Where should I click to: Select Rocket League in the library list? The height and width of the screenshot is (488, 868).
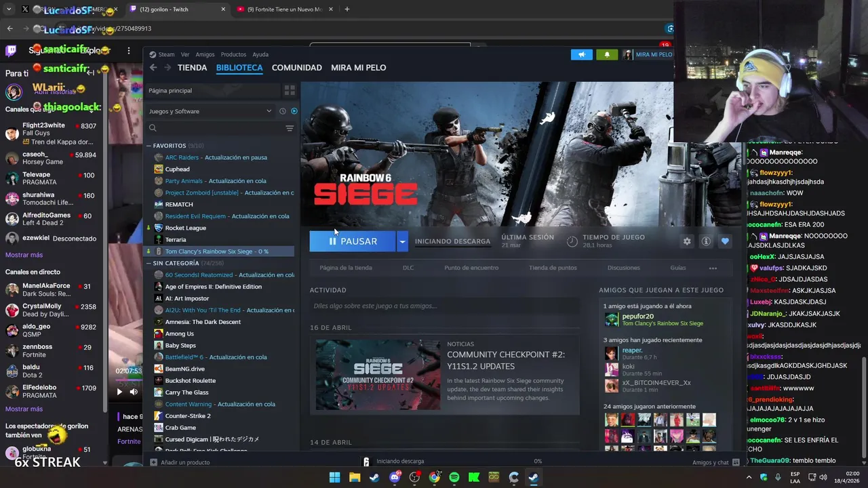point(185,228)
